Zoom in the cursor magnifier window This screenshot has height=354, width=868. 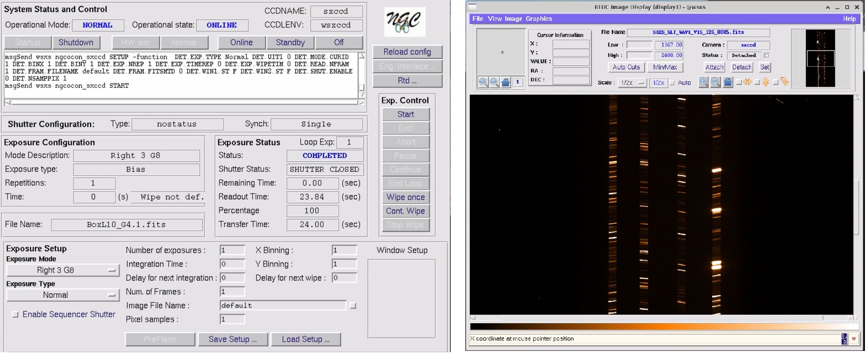[483, 82]
